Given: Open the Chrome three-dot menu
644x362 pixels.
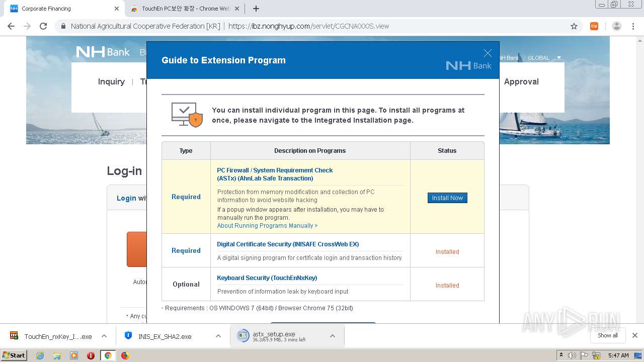Looking at the screenshot, I should [x=633, y=26].
